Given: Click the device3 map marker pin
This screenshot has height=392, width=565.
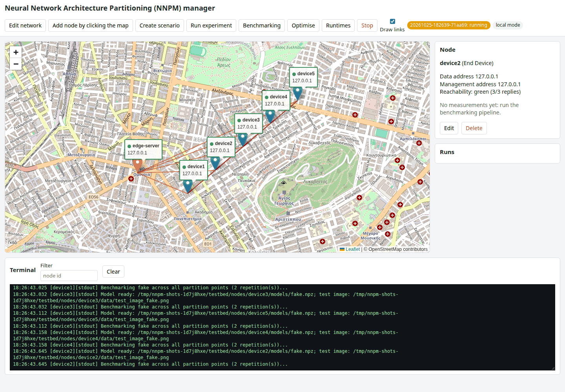Looking at the screenshot, I should [x=242, y=140].
